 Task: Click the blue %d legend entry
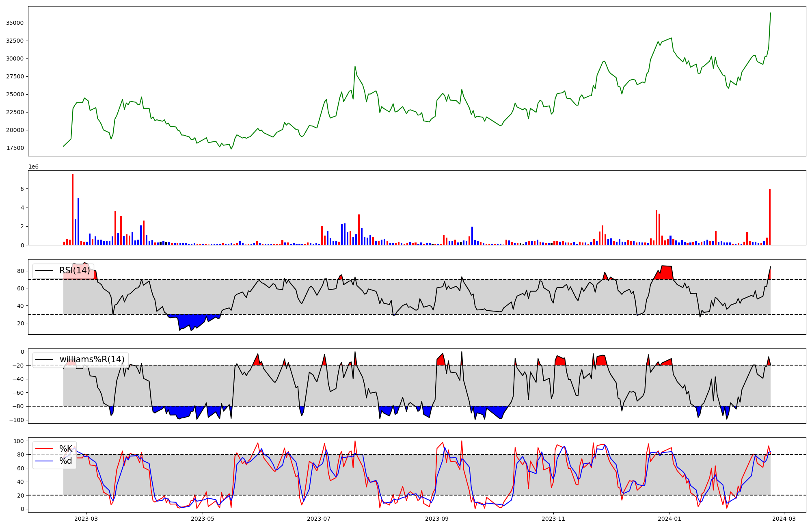(66, 461)
